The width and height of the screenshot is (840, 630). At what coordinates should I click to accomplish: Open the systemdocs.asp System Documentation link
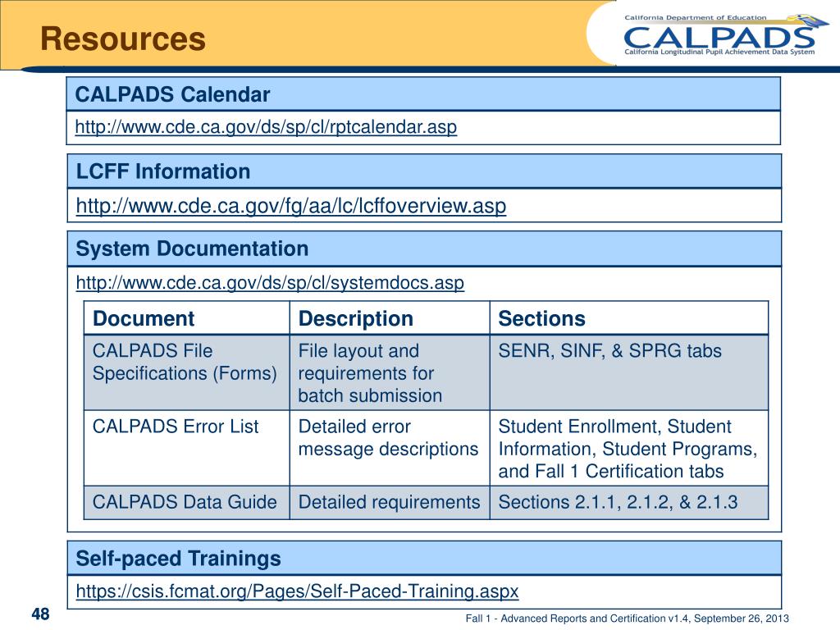(x=270, y=283)
